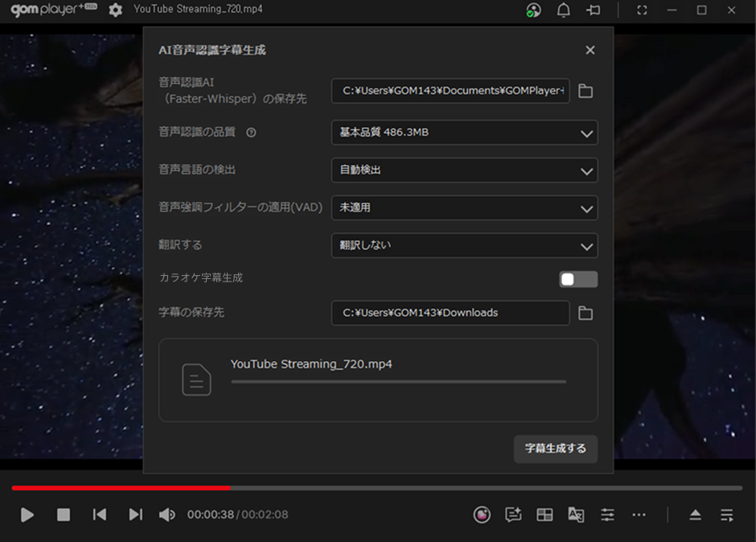Close the AI音声認識字幕生成 dialog
The width and height of the screenshot is (756, 542).
[590, 50]
